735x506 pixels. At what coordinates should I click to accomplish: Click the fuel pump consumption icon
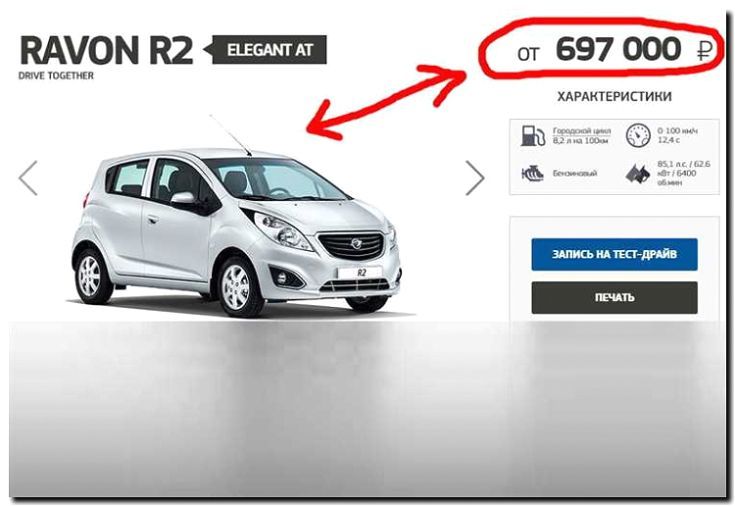tap(532, 136)
